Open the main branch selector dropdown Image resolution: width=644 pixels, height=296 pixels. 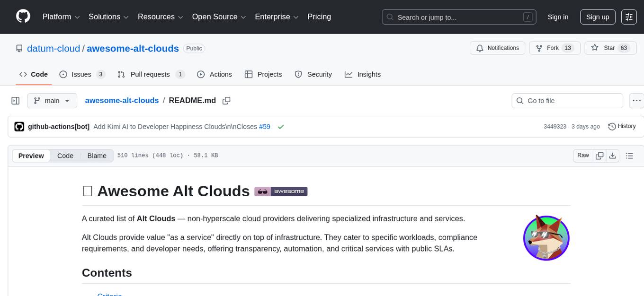point(52,101)
